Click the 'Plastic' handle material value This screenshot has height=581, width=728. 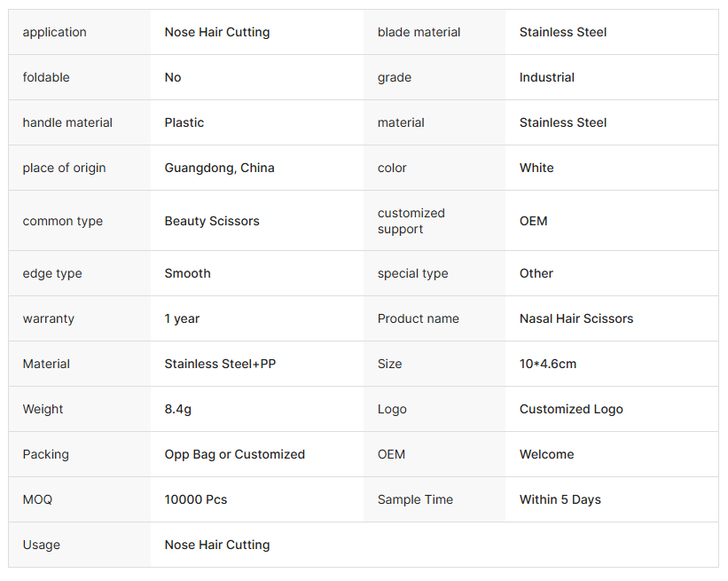(184, 123)
